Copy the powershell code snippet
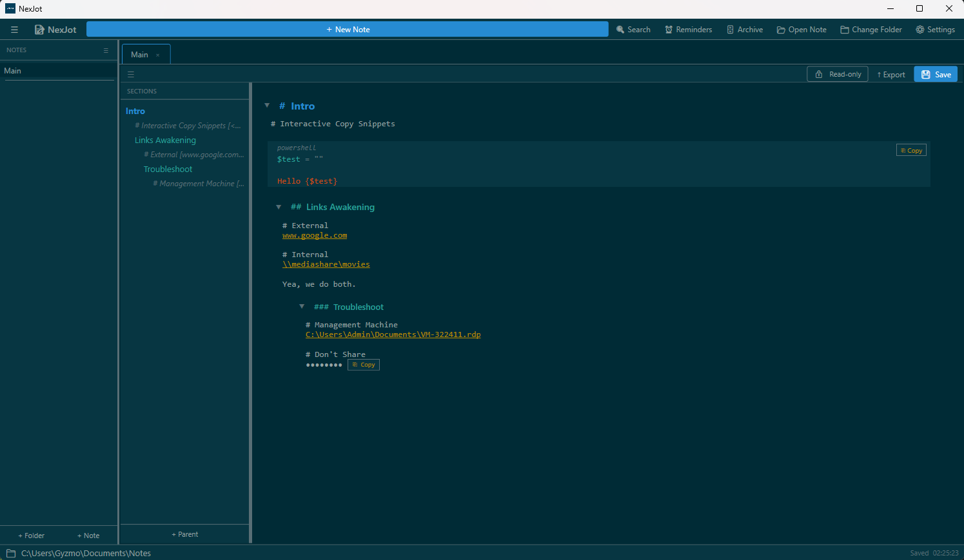The image size is (964, 560). click(911, 150)
